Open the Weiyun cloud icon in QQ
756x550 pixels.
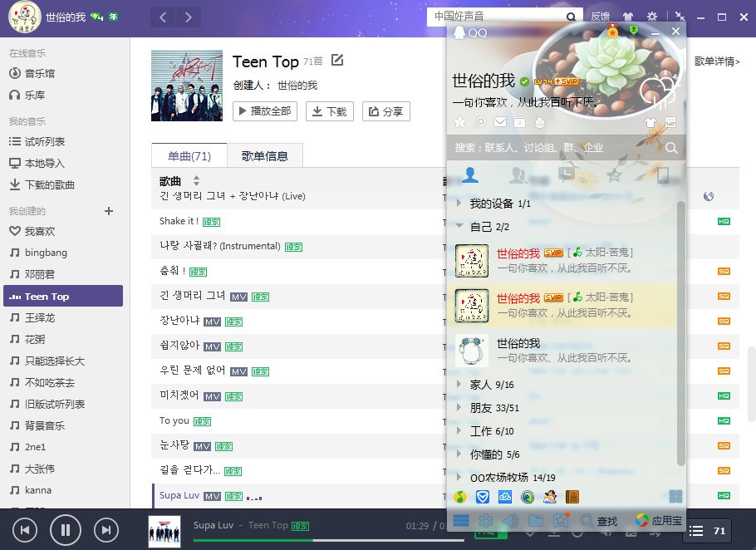click(505, 496)
